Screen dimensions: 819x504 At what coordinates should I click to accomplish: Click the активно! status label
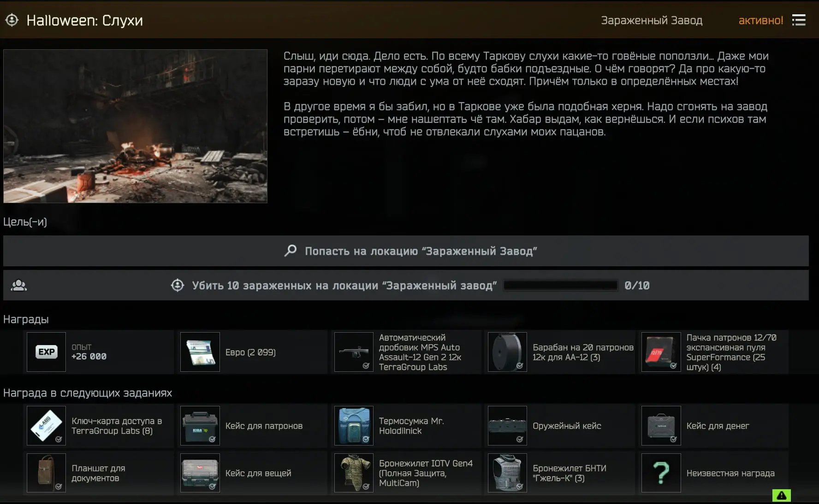pyautogui.click(x=761, y=20)
